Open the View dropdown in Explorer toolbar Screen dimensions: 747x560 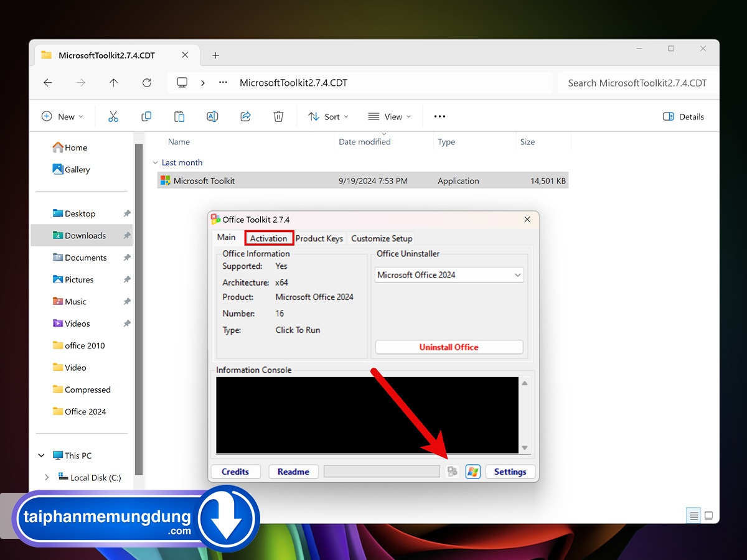tap(390, 116)
